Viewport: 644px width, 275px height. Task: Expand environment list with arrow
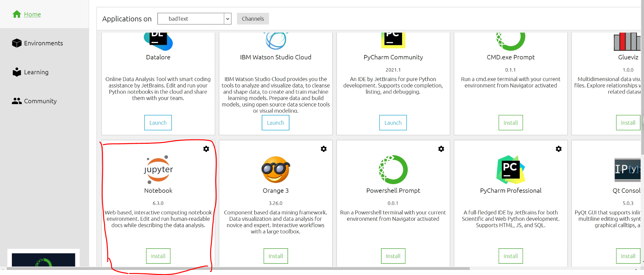pos(228,19)
